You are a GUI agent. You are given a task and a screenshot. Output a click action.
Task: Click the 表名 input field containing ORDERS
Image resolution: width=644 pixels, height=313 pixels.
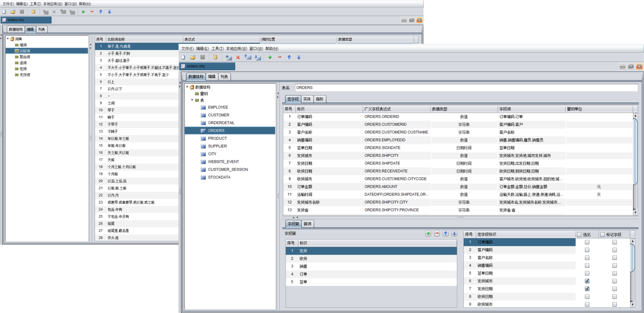(466, 88)
